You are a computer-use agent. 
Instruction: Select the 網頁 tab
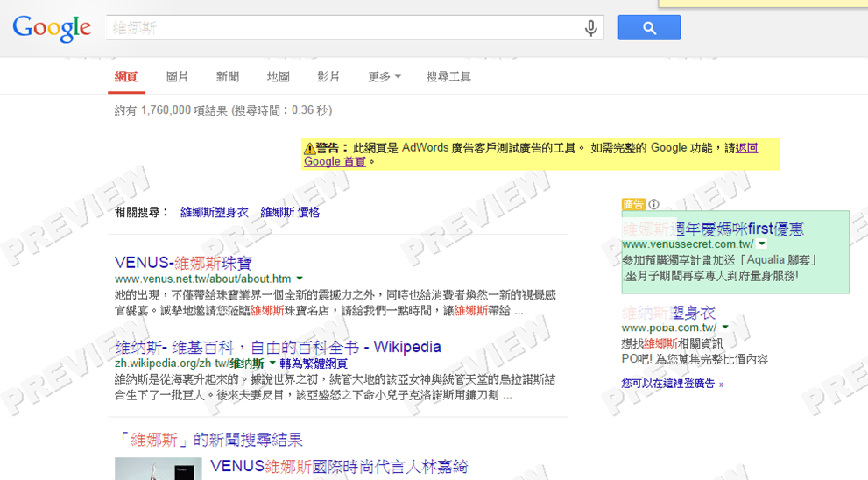126,77
